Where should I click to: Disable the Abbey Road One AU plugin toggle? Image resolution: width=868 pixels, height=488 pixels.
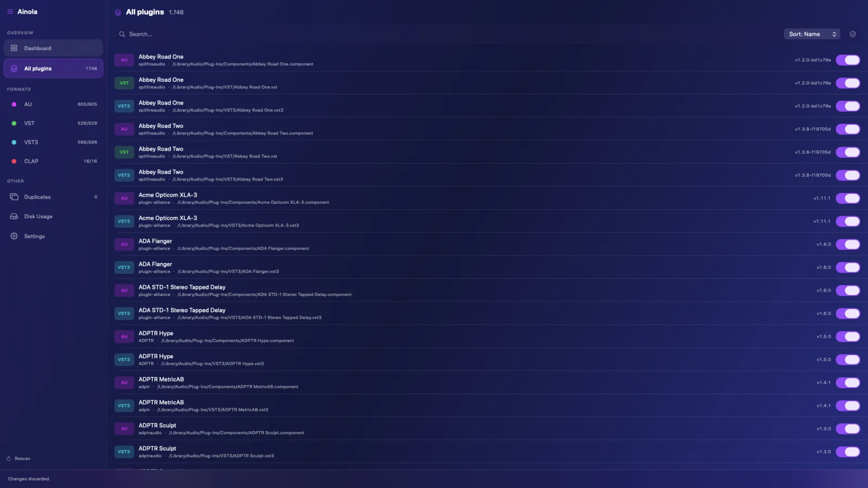tap(848, 60)
